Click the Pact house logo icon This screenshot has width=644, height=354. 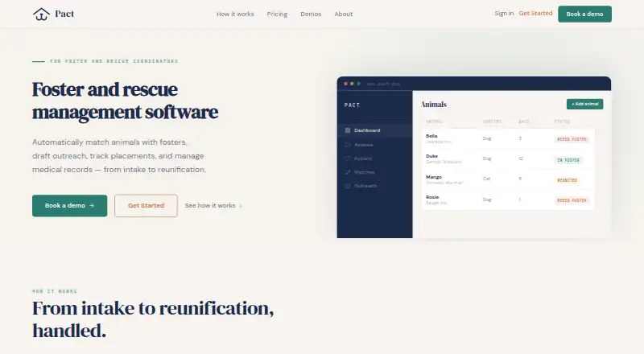(41, 14)
